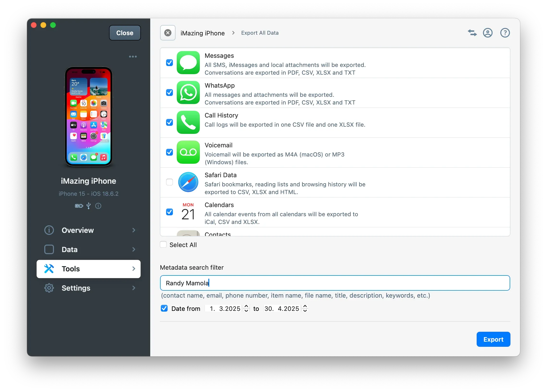The image size is (547, 392).
Task: Check the Select All checkbox
Action: [163, 244]
